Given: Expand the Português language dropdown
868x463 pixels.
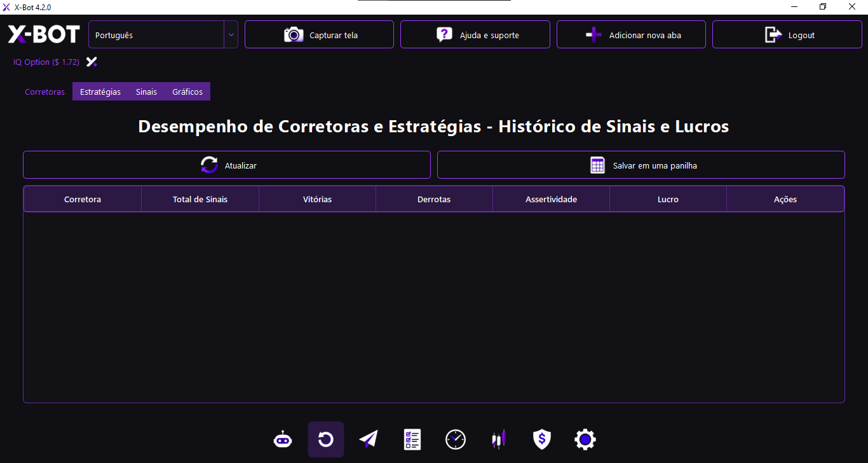Looking at the screenshot, I should (x=231, y=34).
